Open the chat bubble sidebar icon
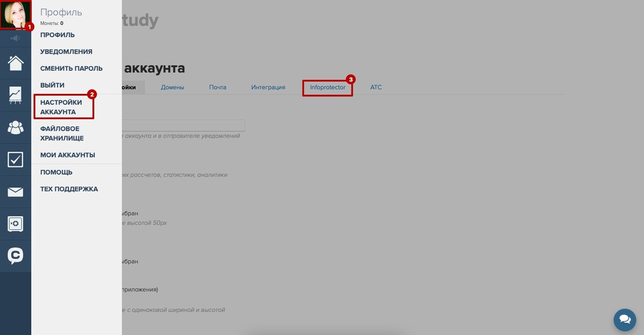 pos(16,256)
